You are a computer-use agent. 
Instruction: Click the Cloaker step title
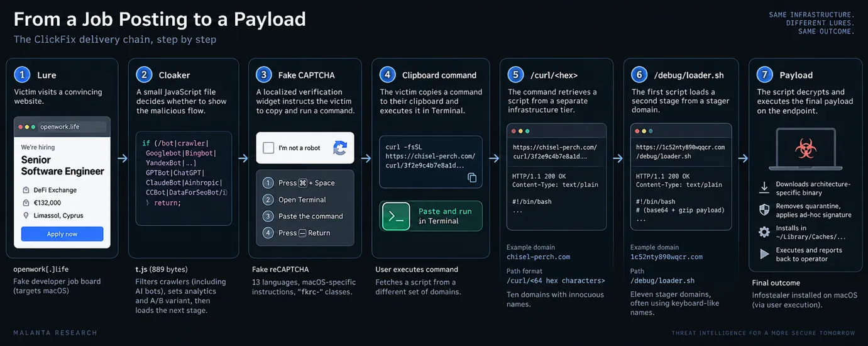click(x=174, y=75)
